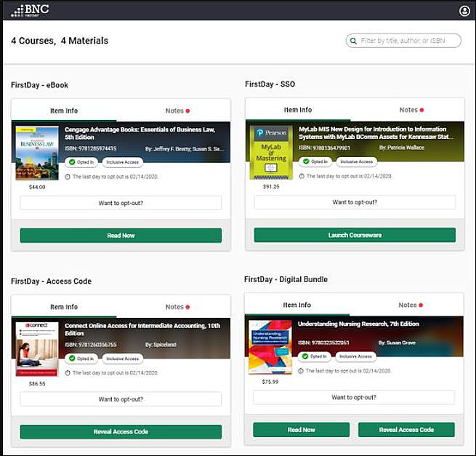The height and width of the screenshot is (456, 476).
Task: Click Reveal Access Code in Digital Bundle card
Action: (406, 430)
